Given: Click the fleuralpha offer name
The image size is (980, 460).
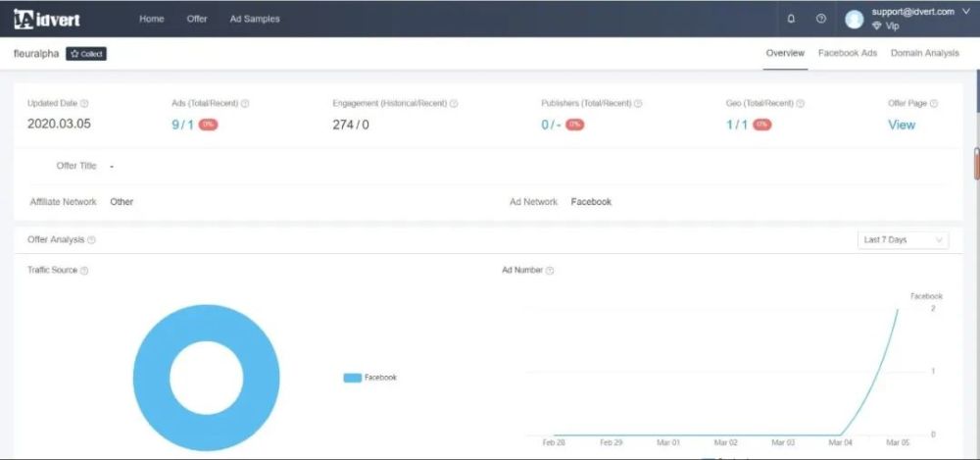Looking at the screenshot, I should point(36,54).
